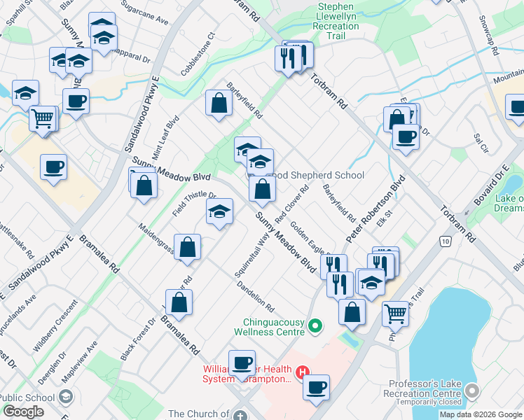This screenshot has width=524, height=420.
Task: Click the green Chinguacousy Wellness Centre pin
Action: coord(315,326)
